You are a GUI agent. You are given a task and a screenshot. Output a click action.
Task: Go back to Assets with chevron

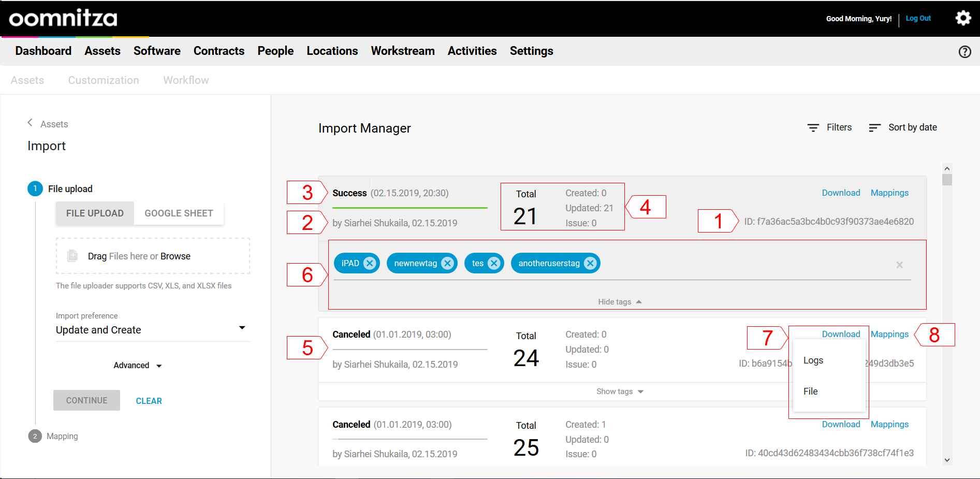click(x=30, y=123)
